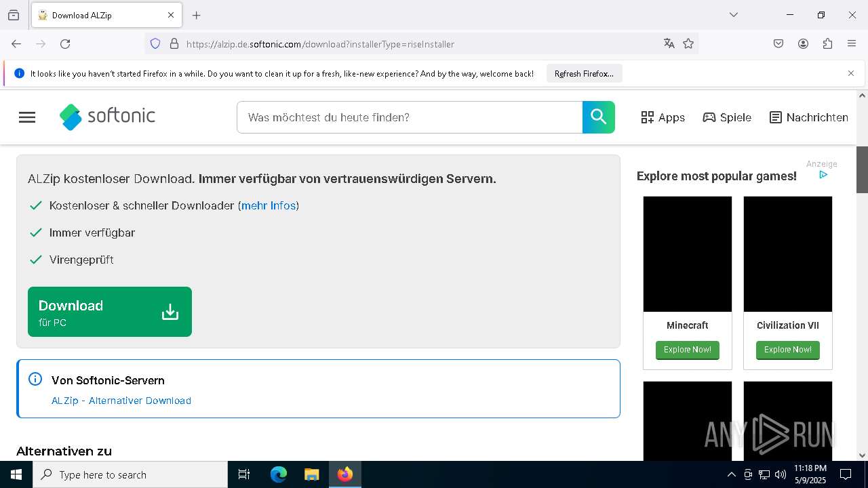Image resolution: width=868 pixels, height=488 pixels.
Task: Click the scrollbar down arrow
Action: (x=862, y=455)
